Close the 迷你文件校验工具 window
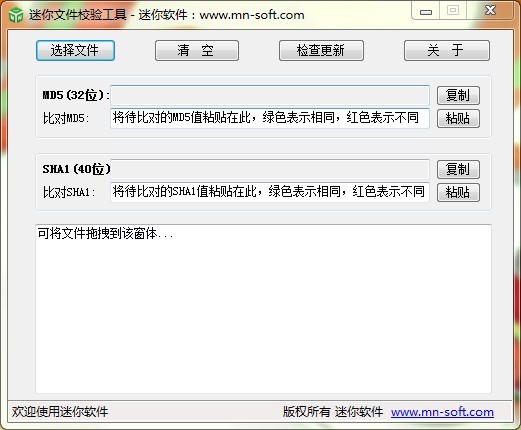This screenshot has width=521, height=430. [490, 10]
